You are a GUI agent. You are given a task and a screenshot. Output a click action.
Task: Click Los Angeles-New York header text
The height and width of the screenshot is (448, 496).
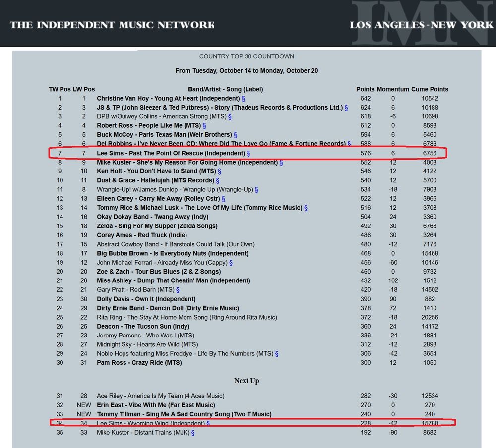click(x=421, y=25)
